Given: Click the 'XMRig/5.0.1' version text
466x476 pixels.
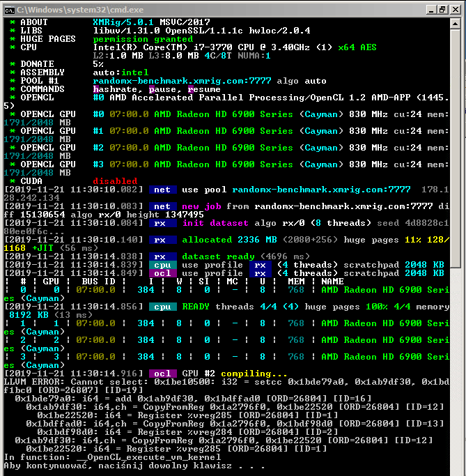Looking at the screenshot, I should pyautogui.click(x=123, y=22).
